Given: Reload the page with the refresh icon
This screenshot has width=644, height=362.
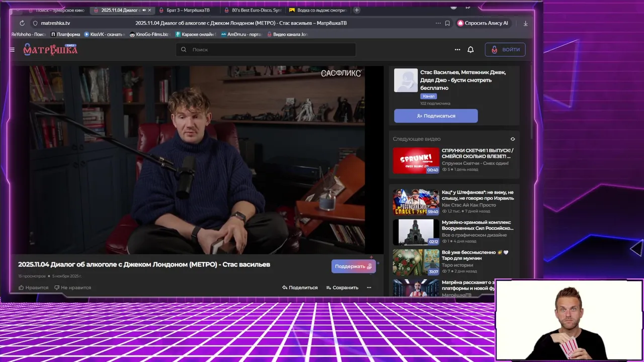Looking at the screenshot, I should (22, 23).
